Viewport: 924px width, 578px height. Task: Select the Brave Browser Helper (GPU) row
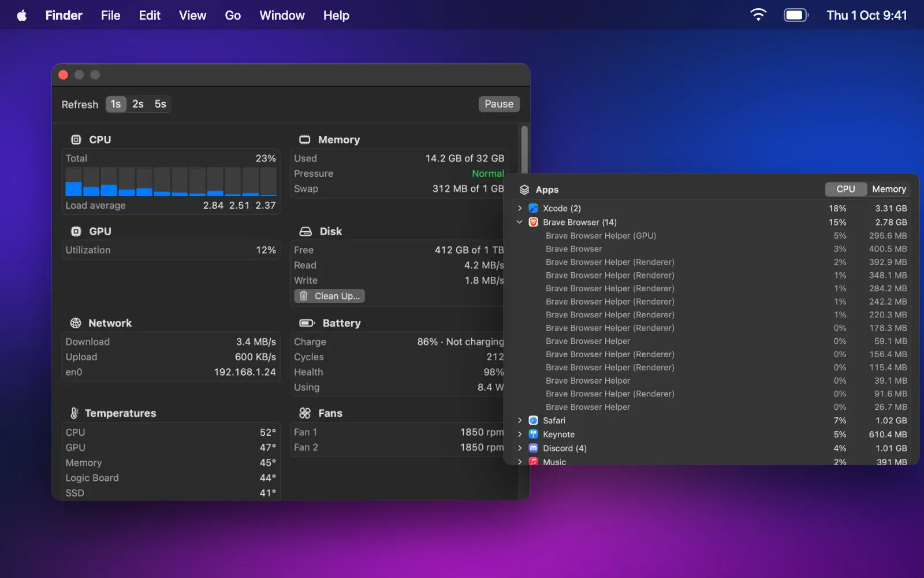[711, 236]
